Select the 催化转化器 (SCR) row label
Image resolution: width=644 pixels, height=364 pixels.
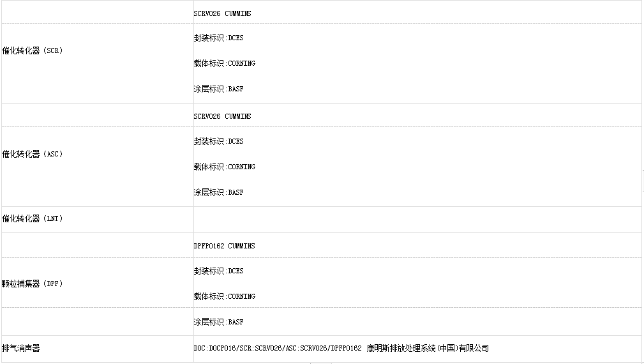click(33, 50)
